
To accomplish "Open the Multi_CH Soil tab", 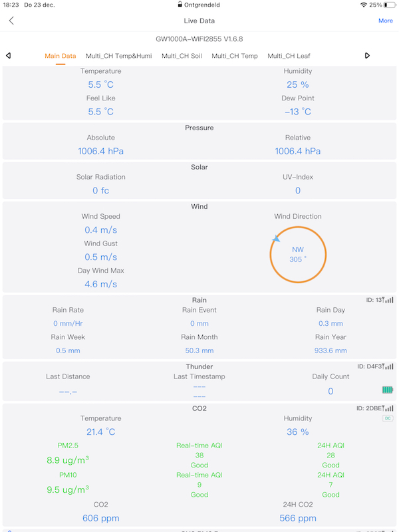I will coord(182,56).
